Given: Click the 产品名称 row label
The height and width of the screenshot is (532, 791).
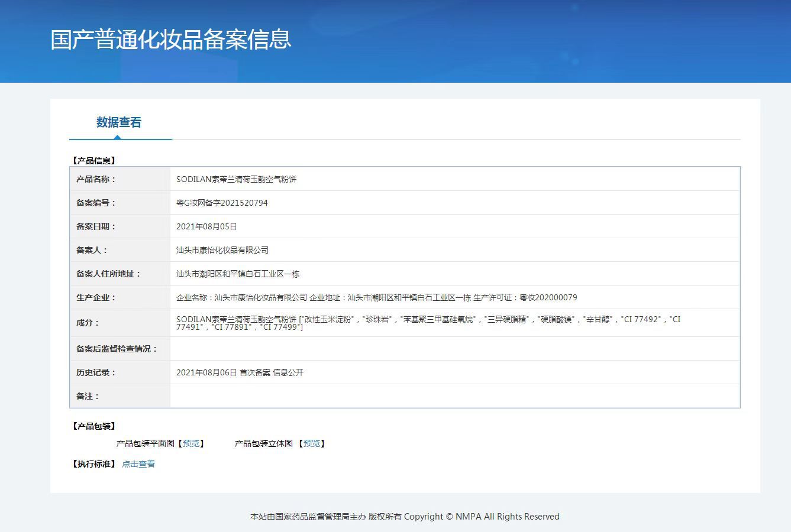Looking at the screenshot, I should [x=96, y=179].
